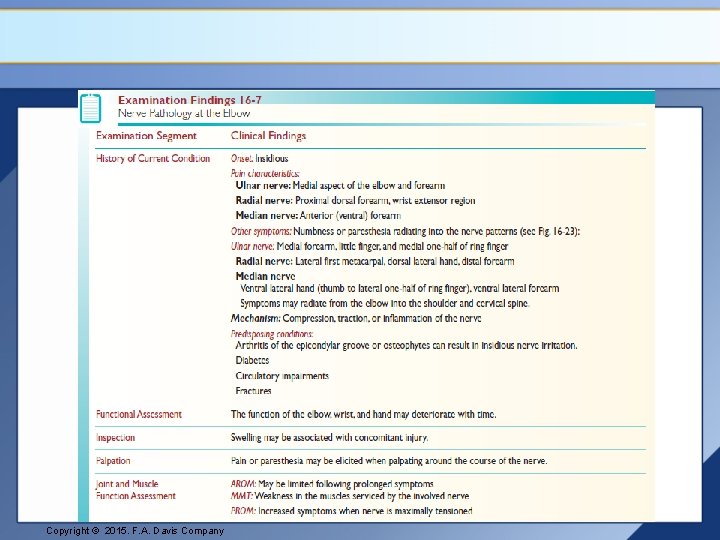This screenshot has width=720, height=540.
Task: Click 'Median nerve: Anterior (ventral) forearm' line
Action: (318, 215)
